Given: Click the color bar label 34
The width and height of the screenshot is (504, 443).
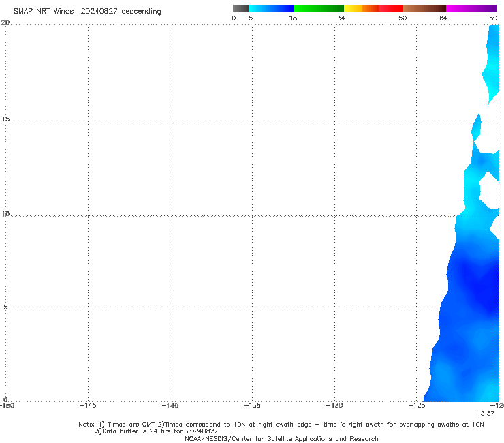Looking at the screenshot, I should point(341,18).
